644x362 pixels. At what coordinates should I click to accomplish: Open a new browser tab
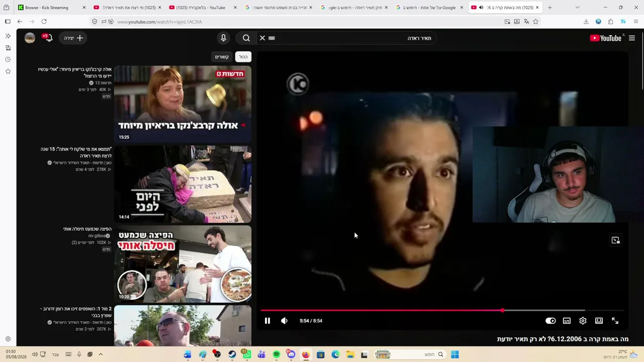click(549, 8)
